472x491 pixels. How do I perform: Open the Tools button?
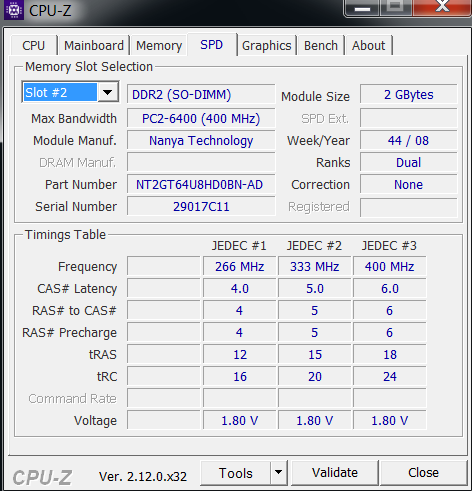[235, 473]
